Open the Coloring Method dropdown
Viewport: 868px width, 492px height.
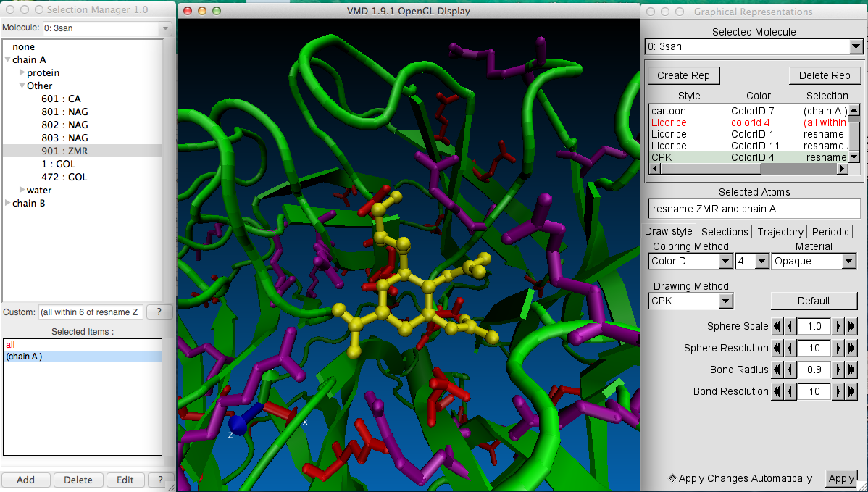pos(690,262)
